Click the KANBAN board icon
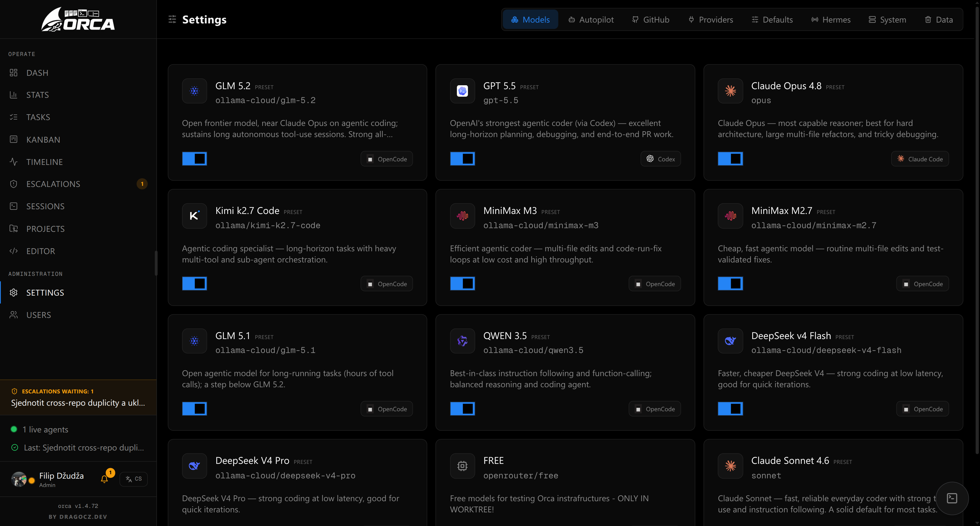Viewport: 980px width, 526px height. pos(14,139)
